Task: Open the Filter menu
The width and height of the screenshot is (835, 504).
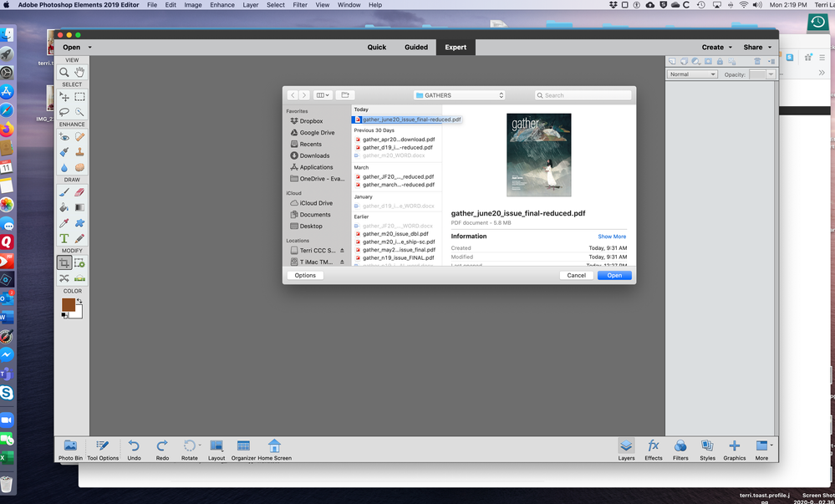Action: (300, 5)
